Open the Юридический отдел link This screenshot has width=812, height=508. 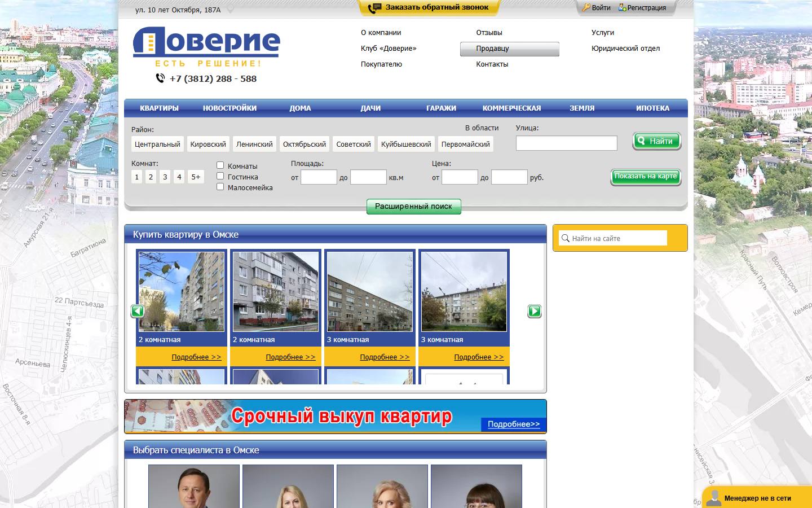pos(626,49)
